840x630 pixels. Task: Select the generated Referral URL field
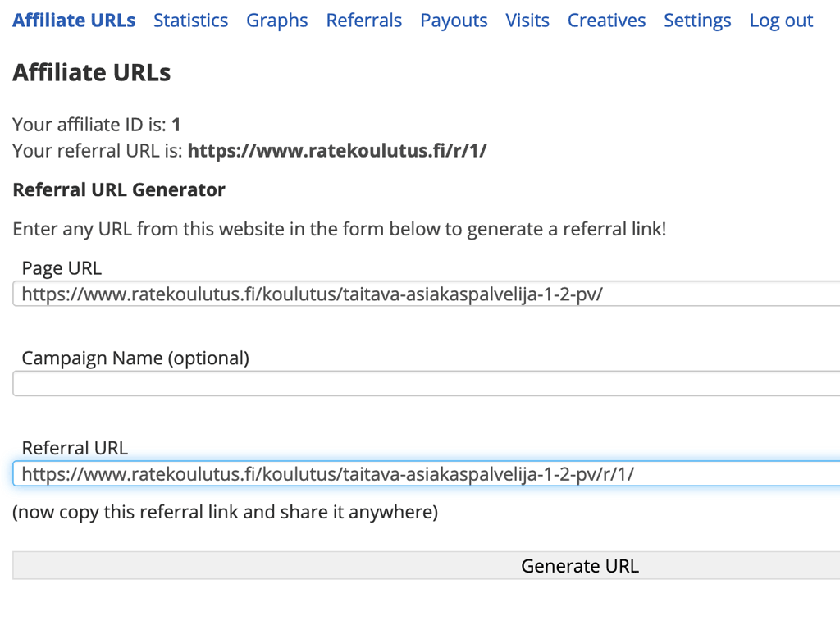pos(427,473)
